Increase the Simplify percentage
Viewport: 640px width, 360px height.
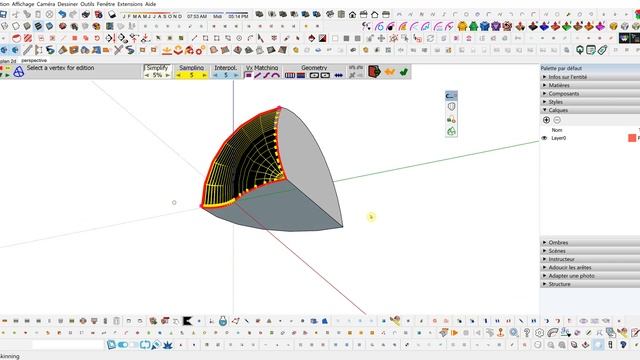coord(167,76)
